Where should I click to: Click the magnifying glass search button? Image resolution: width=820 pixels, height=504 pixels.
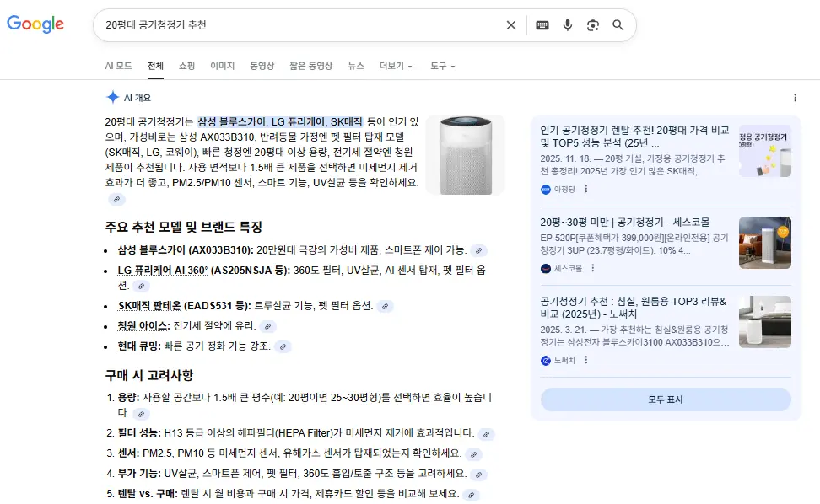618,25
